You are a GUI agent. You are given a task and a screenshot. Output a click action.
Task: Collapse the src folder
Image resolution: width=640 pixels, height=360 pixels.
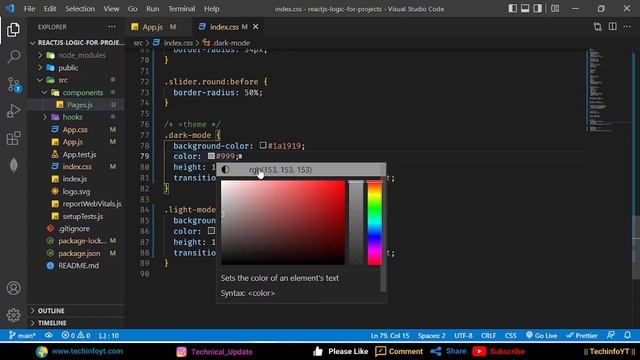pos(76,80)
